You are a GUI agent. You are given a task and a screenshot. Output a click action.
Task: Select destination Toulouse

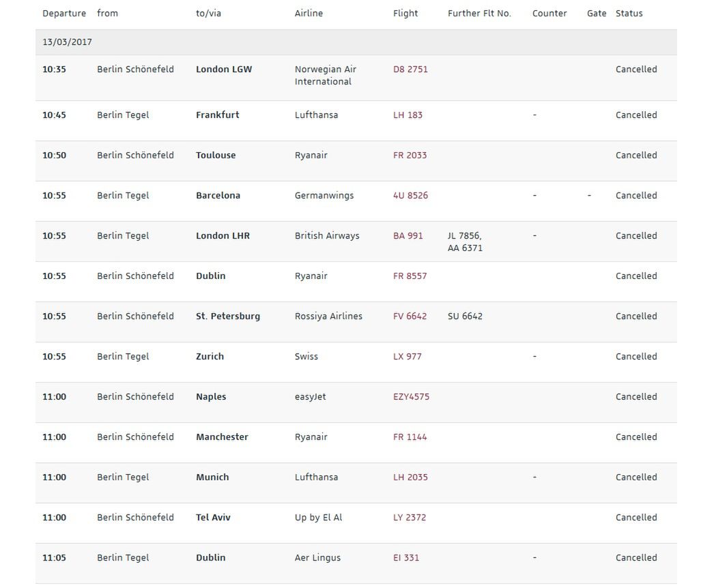[216, 155]
